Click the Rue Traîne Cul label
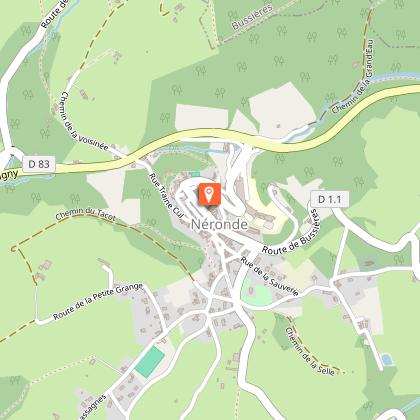Viewport: 420px width, 420px height. (x=166, y=195)
